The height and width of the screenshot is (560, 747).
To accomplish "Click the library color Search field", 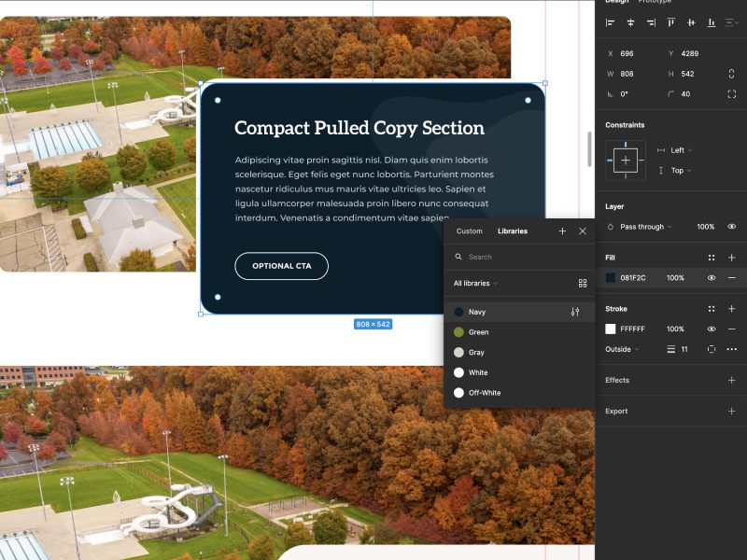I will (519, 258).
